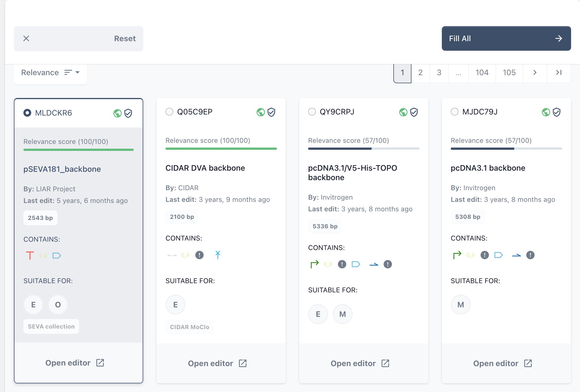The height and width of the screenshot is (392, 580).
Task: Click the verified shield icon on MLDCKR6 card
Action: pyautogui.click(x=128, y=113)
